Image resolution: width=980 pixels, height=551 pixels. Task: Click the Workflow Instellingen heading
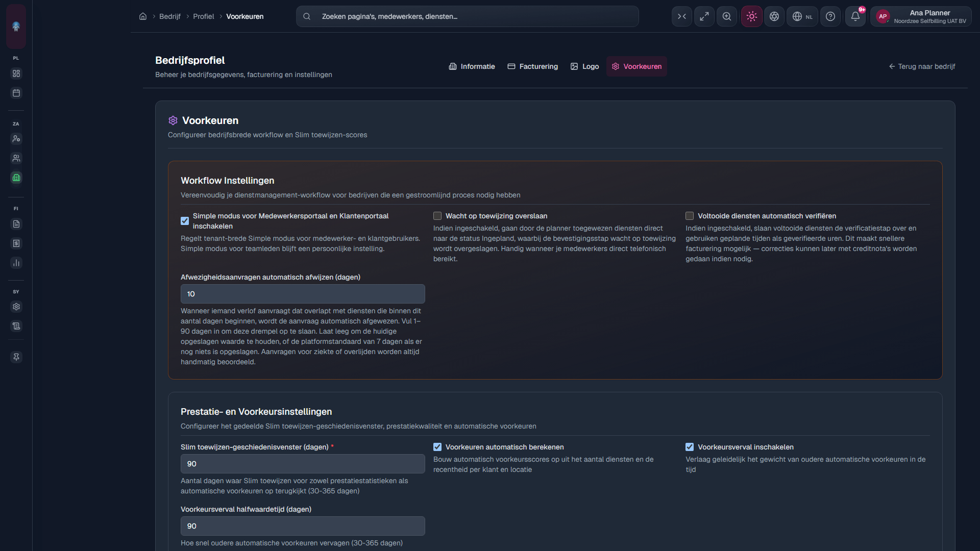coord(227,181)
